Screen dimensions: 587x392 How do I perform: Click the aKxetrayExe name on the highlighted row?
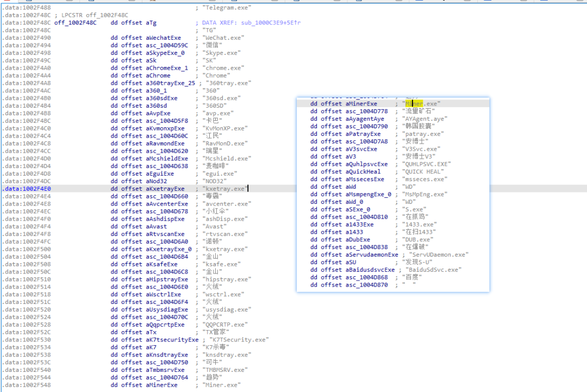(x=165, y=189)
